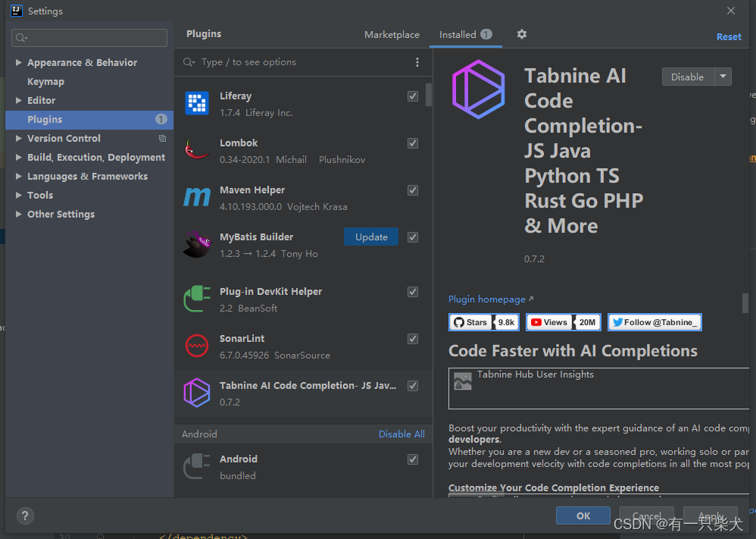Open the dropdown arrow beside Disable
Screen dimensions: 756x539
pos(723,77)
